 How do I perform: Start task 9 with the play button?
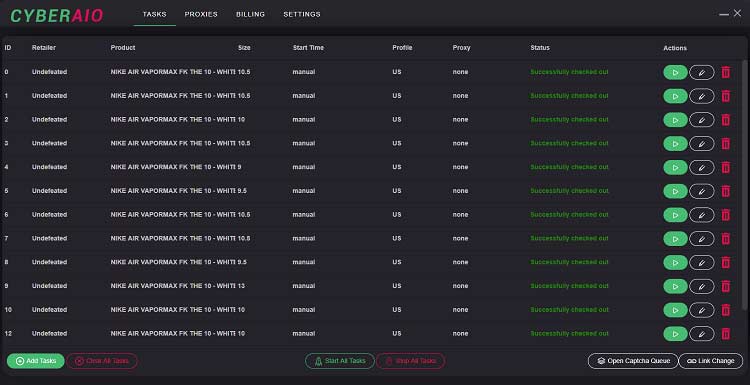(675, 286)
